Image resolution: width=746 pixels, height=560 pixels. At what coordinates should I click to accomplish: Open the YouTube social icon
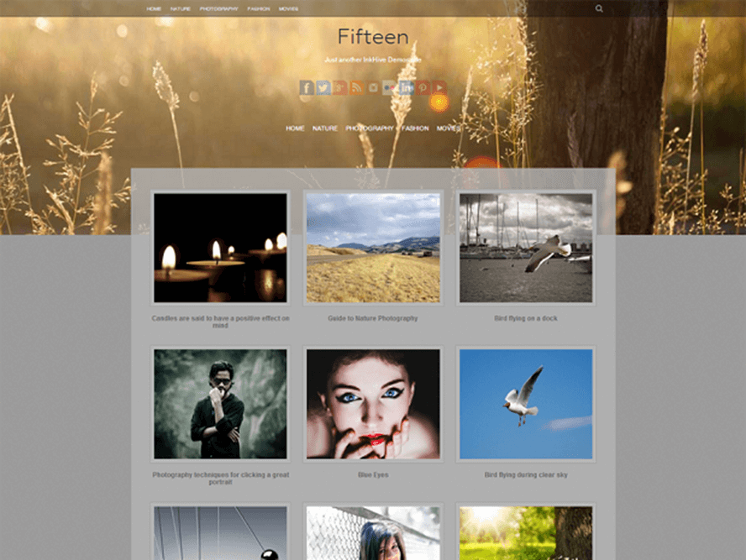[439, 87]
